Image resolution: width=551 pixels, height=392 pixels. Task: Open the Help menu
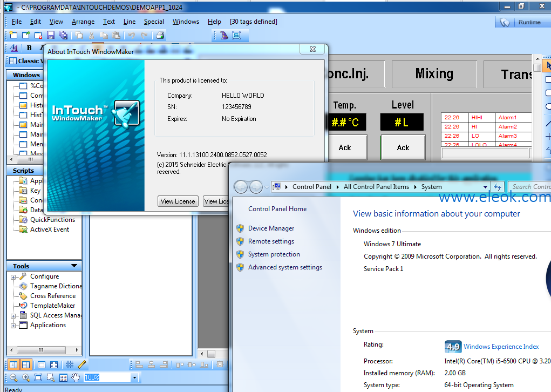coord(214,22)
